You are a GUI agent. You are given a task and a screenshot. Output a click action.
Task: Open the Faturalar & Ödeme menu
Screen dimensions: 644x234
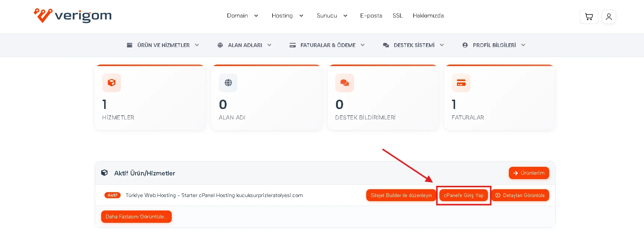(327, 45)
